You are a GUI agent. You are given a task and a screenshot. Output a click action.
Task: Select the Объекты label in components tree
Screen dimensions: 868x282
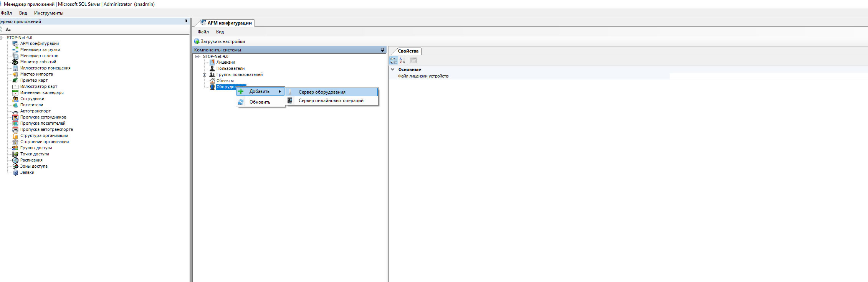225,81
